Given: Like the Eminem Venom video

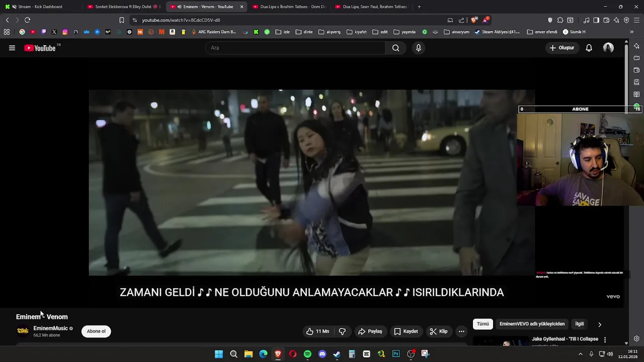Looking at the screenshot, I should 317,331.
